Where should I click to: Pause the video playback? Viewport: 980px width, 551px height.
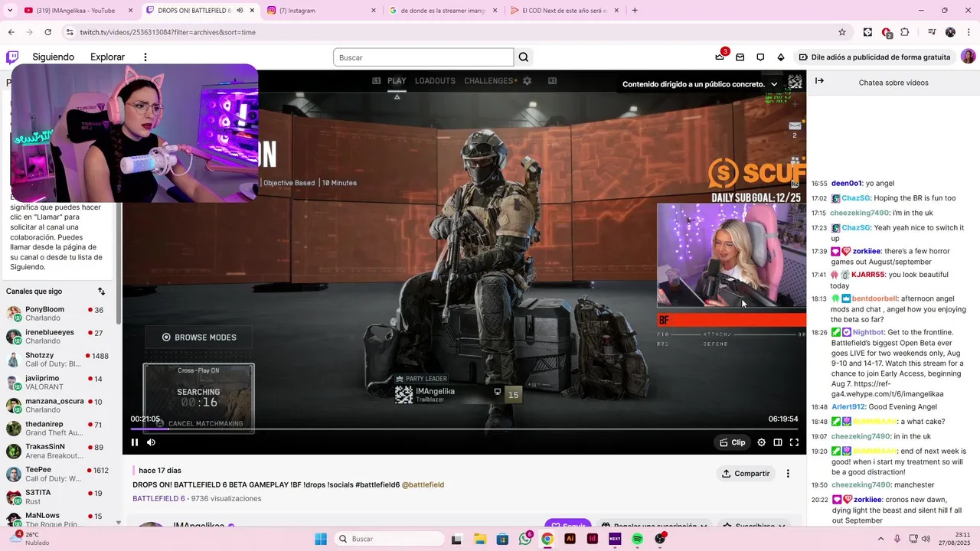(x=135, y=442)
